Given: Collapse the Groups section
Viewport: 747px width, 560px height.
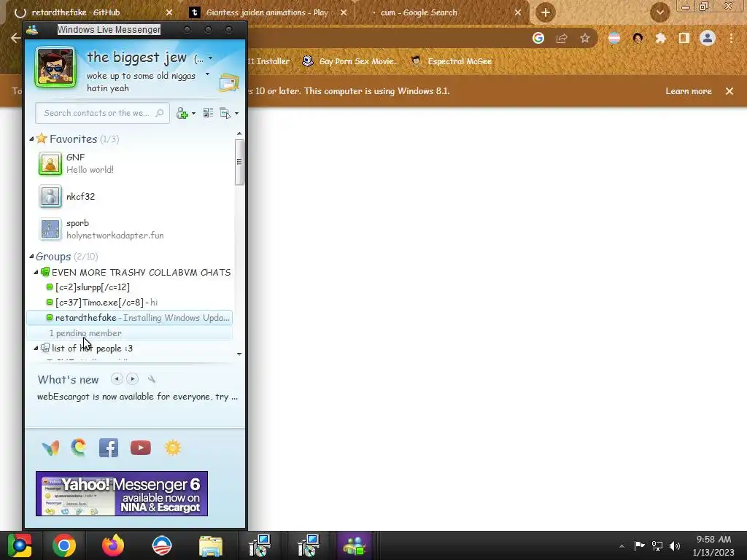Looking at the screenshot, I should point(31,257).
